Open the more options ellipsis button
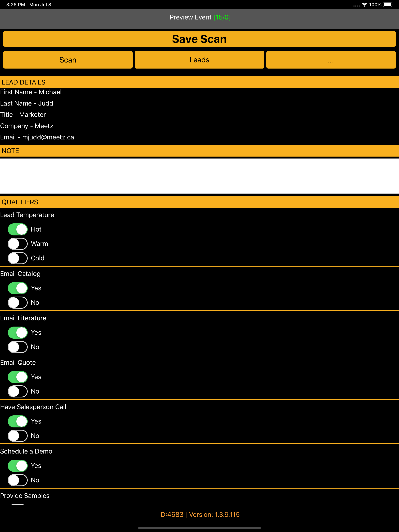Screen dimensions: 399x532 click(331, 60)
